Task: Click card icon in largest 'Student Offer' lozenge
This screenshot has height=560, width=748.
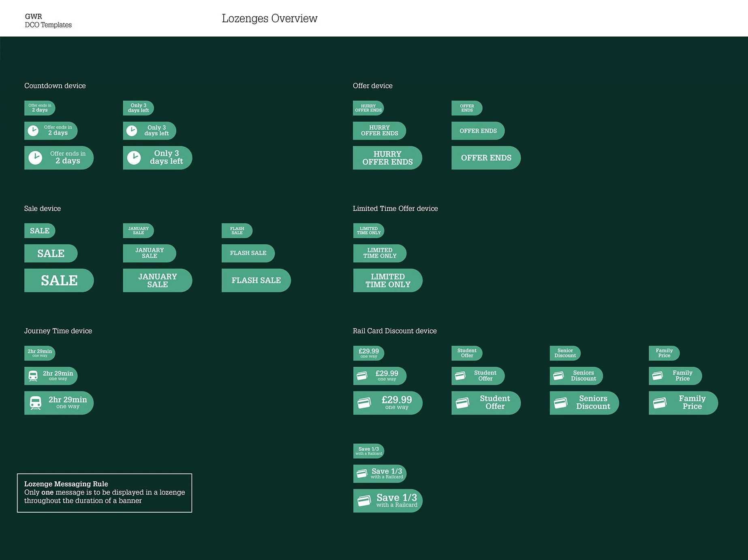Action: (463, 403)
